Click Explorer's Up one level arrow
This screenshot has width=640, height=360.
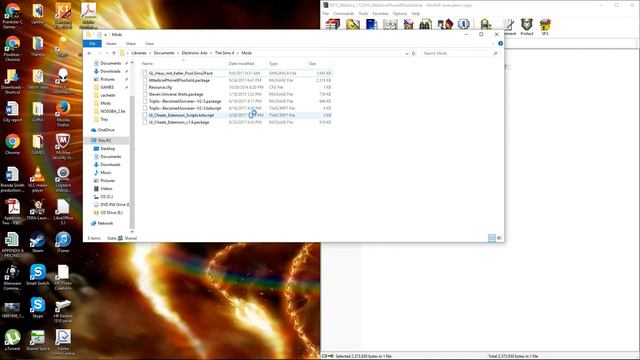(114, 53)
